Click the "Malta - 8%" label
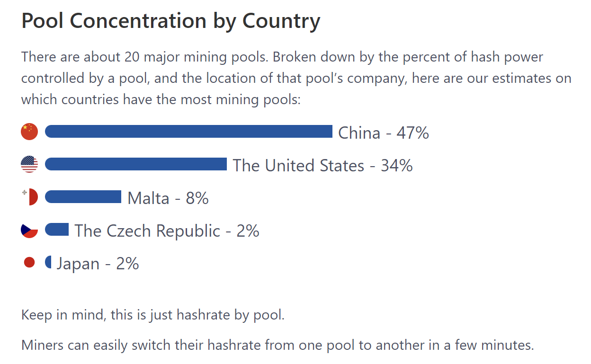 click(168, 198)
